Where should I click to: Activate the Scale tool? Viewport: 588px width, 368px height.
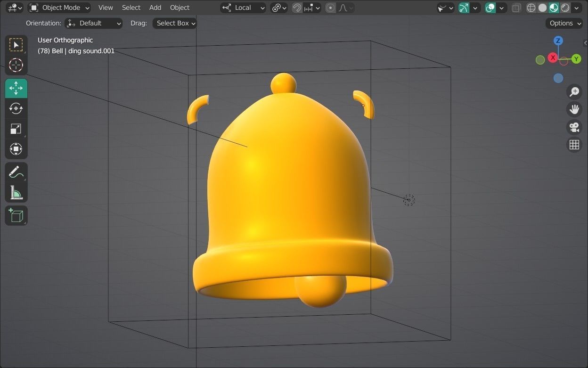point(16,129)
